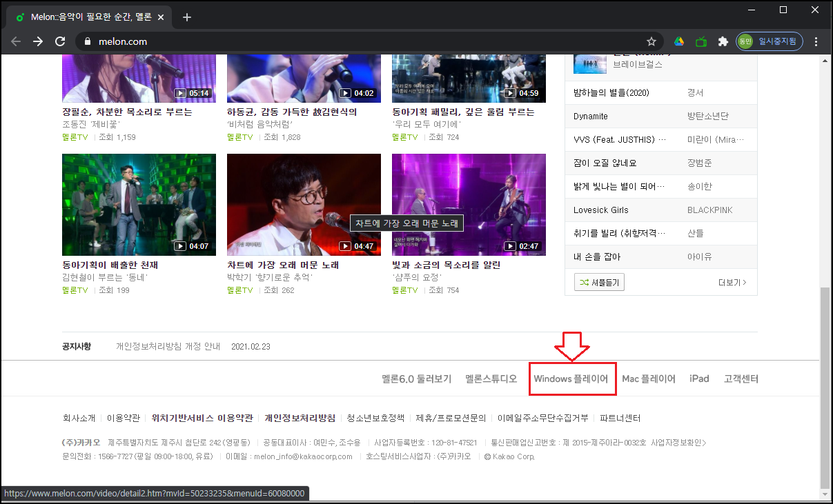
Task: Open 사업자정보확인 link
Action: pos(678,443)
